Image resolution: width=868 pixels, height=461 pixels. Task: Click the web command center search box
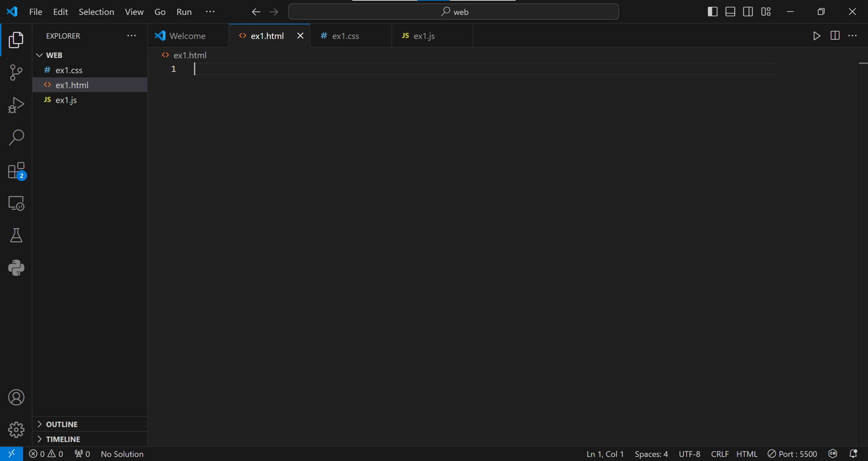coord(453,12)
